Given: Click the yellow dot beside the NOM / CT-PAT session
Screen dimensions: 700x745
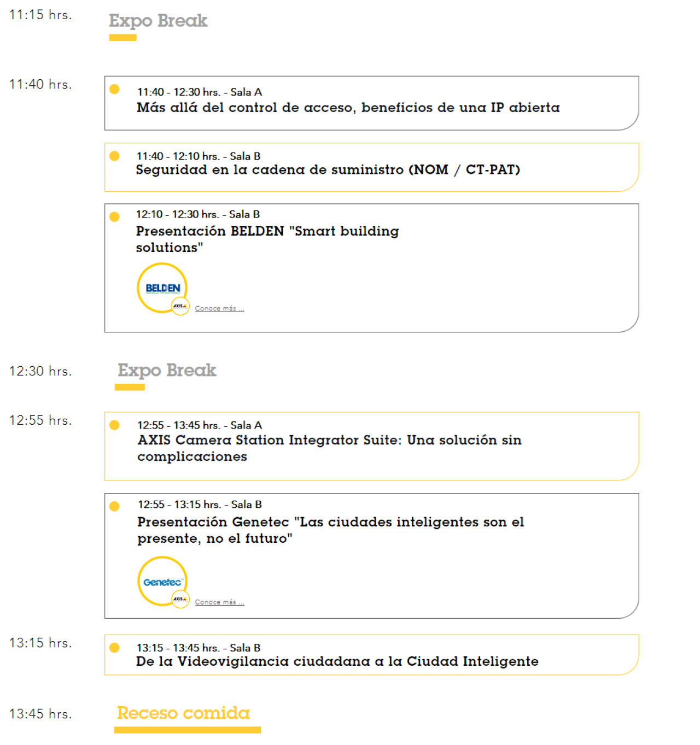Looking at the screenshot, I should pos(114,156).
